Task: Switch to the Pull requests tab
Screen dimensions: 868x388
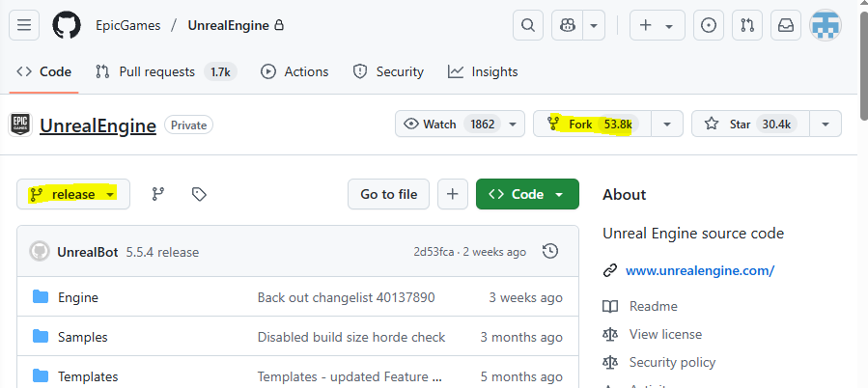Action: [166, 72]
